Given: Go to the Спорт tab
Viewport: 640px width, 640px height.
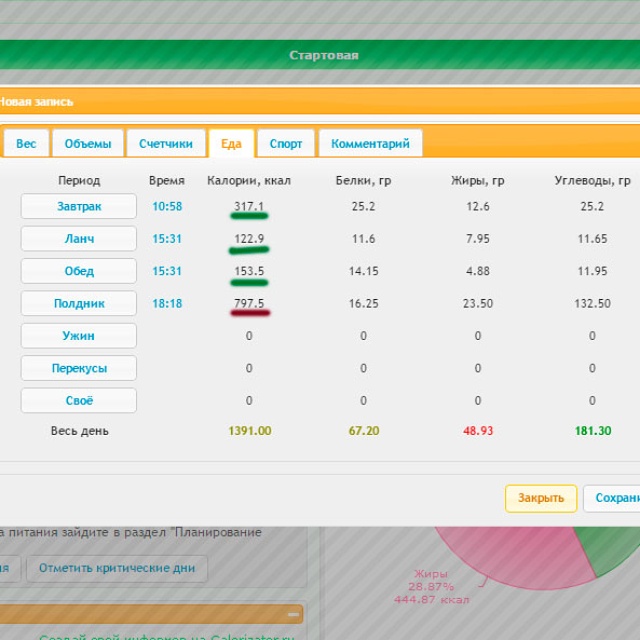Looking at the screenshot, I should click(x=286, y=143).
